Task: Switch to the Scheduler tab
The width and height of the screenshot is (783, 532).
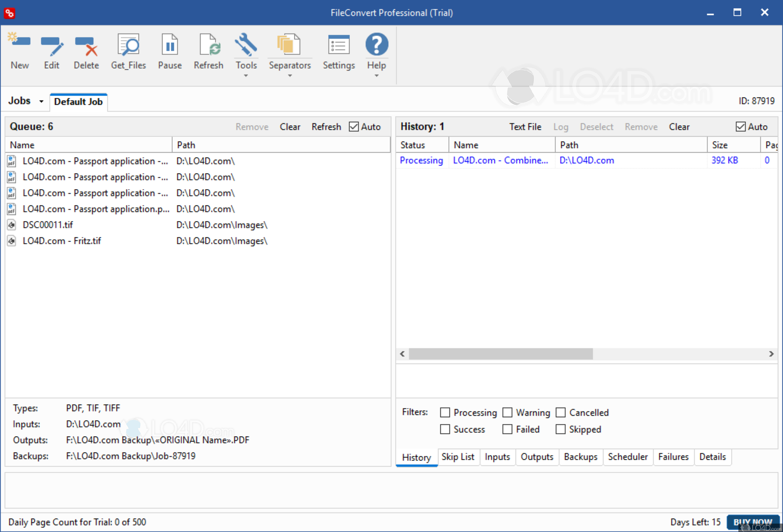Action: (627, 457)
